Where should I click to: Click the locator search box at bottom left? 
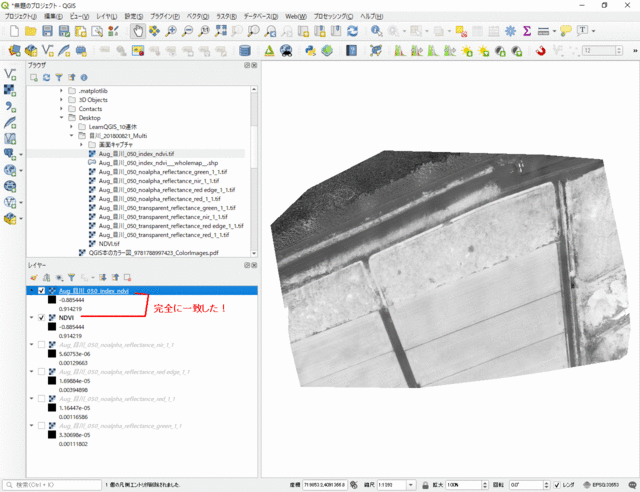[52, 485]
